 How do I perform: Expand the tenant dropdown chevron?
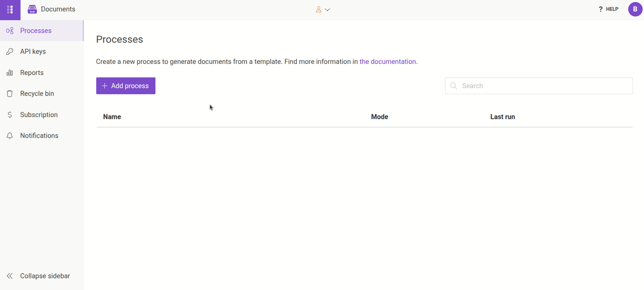pyautogui.click(x=328, y=10)
